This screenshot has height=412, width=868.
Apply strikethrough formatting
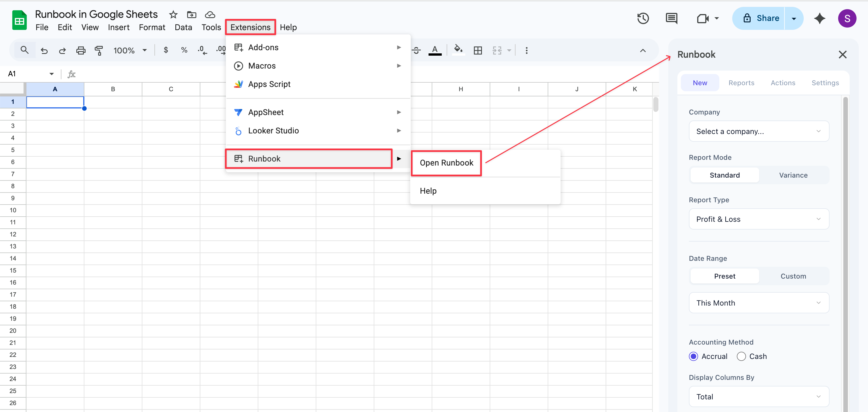(x=416, y=50)
